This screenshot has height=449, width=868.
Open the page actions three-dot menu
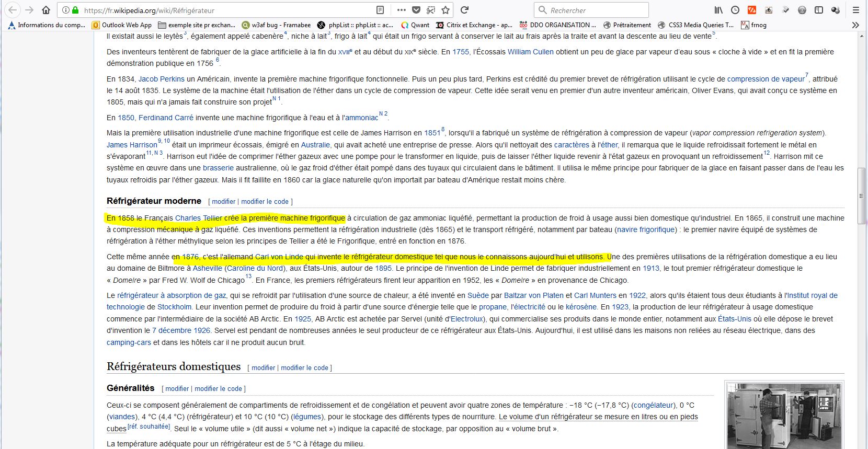click(401, 10)
